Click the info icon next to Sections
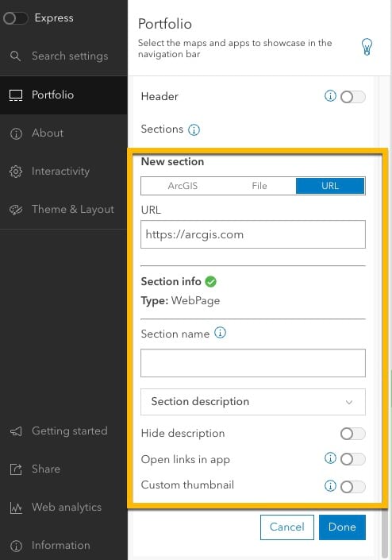 click(194, 129)
